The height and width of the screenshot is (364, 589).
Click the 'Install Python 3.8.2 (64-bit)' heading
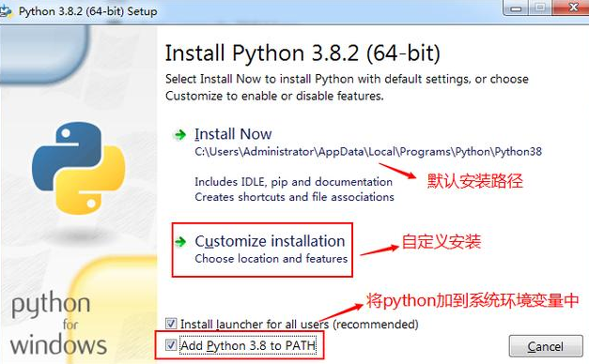[x=302, y=53]
